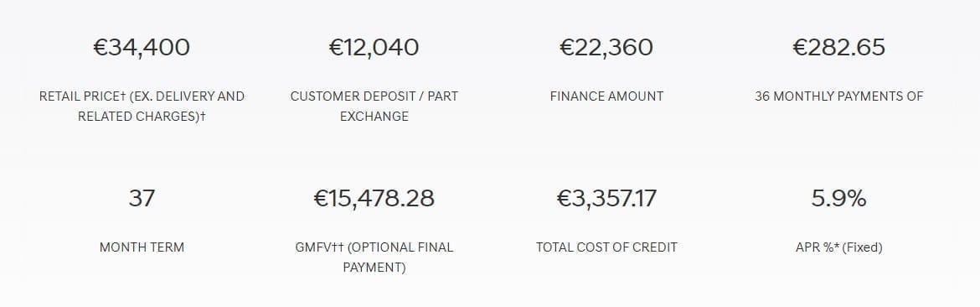The width and height of the screenshot is (980, 307).
Task: Click the €3,357.17 credit cost value
Action: (x=606, y=198)
